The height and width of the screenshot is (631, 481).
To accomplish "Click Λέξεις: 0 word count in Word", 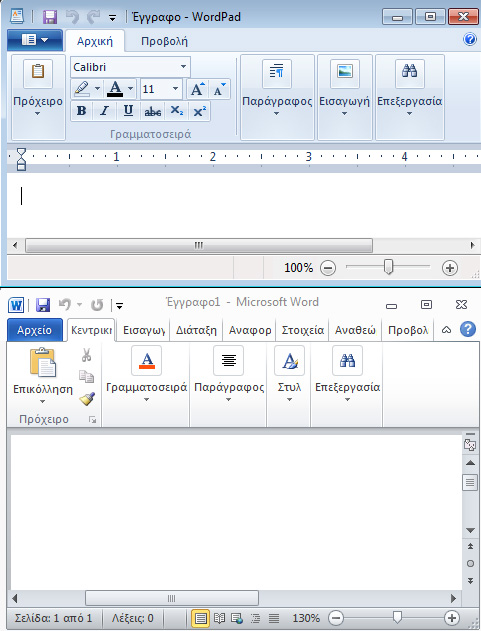I will [x=133, y=618].
